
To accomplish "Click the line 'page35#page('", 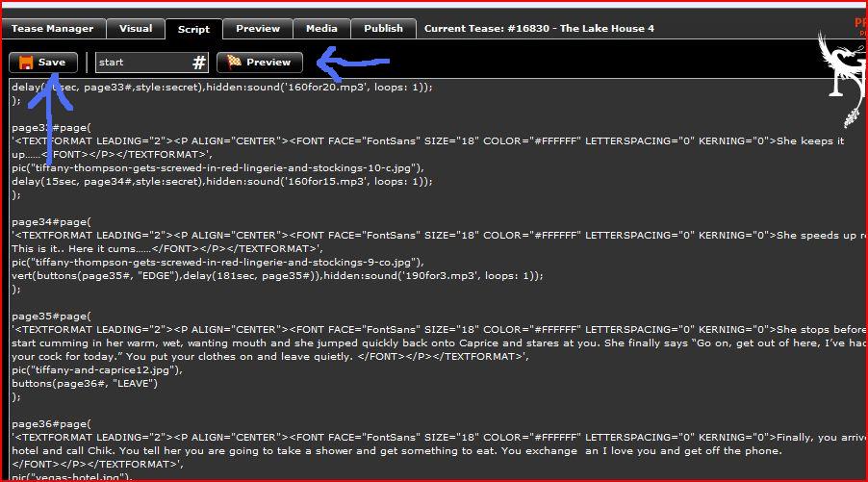I will click(51, 317).
